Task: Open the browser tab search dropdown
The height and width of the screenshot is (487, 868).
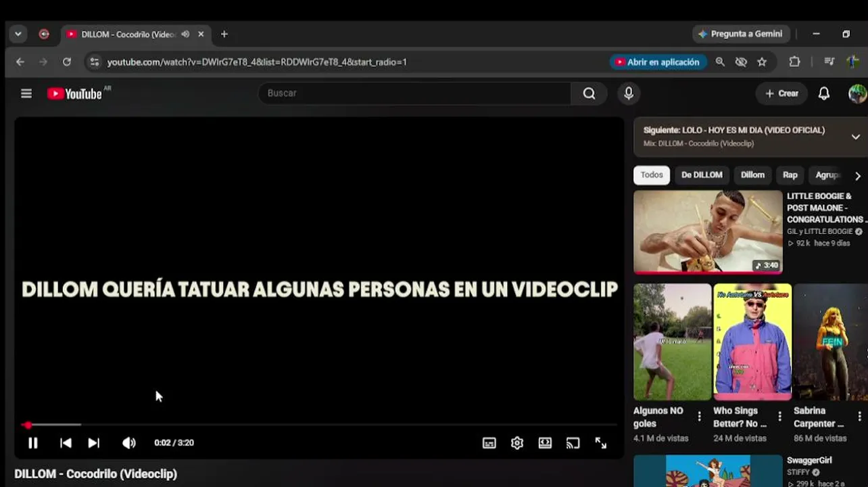Action: point(18,34)
